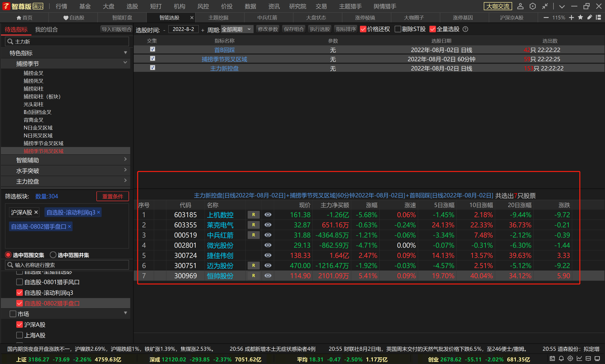Click the 保存组合 button
The width and height of the screenshot is (605, 364).
point(294,29)
